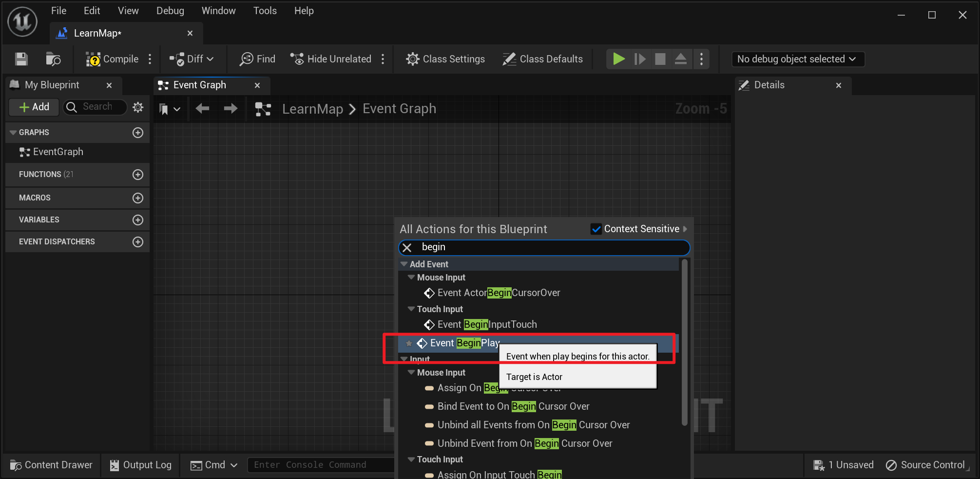Screen dimensions: 980x479
Task: Select the My Blueprint tab
Action: (x=52, y=85)
